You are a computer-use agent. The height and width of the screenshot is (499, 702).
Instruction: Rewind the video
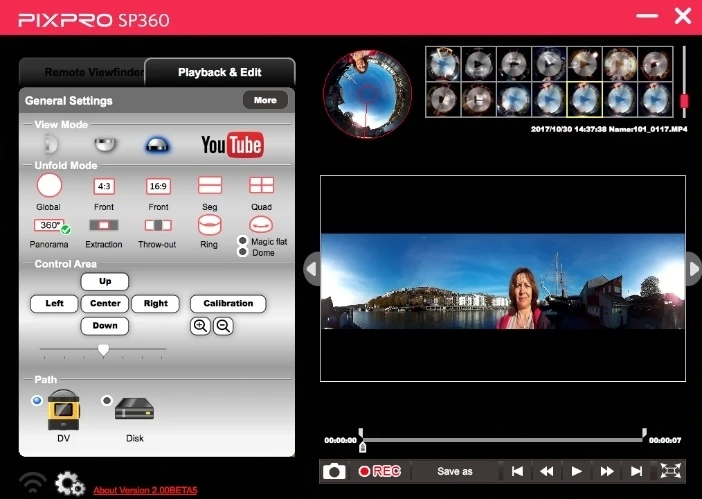[547, 471]
